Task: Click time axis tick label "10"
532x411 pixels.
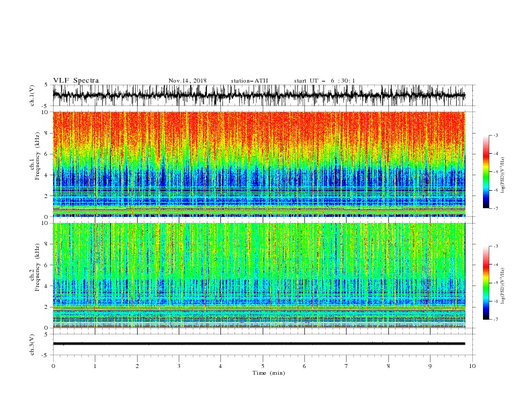Action: click(x=472, y=366)
